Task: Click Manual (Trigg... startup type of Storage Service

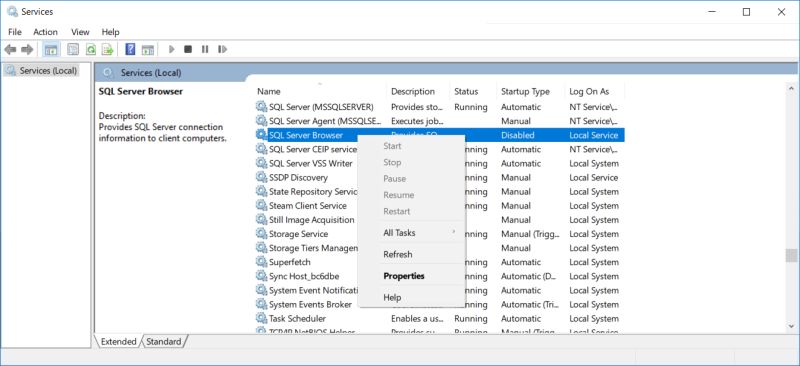Action: (530, 234)
